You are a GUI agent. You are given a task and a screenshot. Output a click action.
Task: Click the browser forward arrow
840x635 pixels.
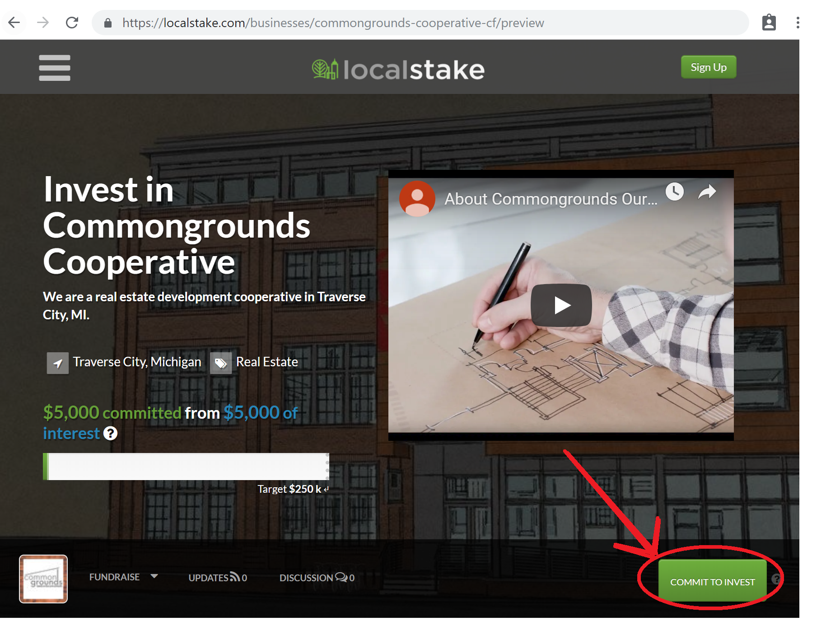[43, 23]
